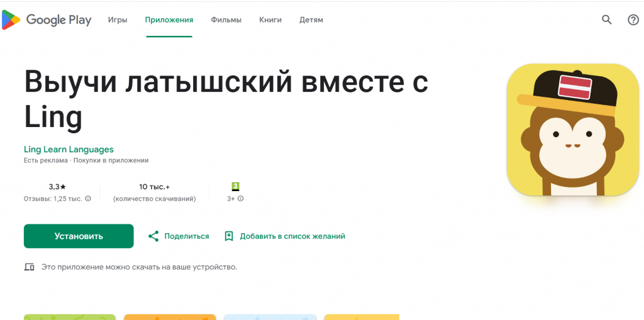Open the Игры tab

point(118,19)
